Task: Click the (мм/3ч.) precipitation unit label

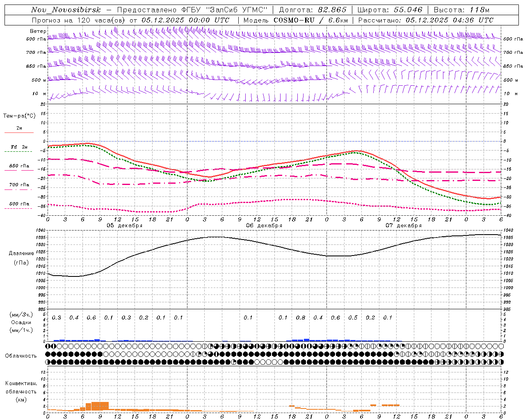Action: point(21,315)
